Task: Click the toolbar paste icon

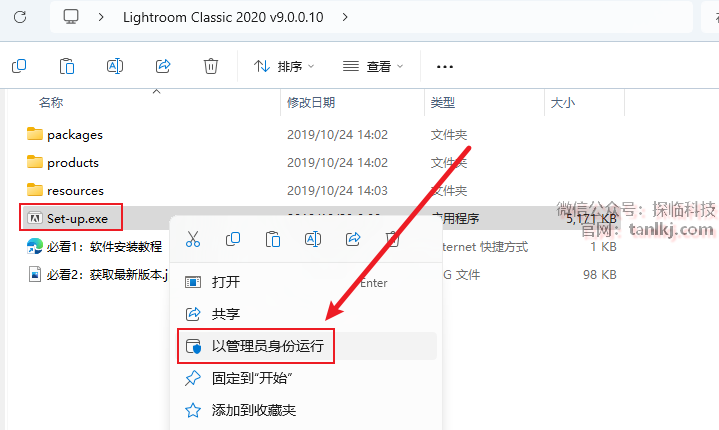Action: [67, 66]
